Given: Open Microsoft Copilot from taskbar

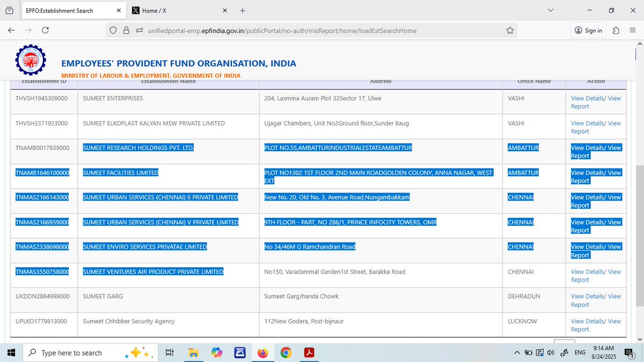Looking at the screenshot, I should click(x=217, y=352).
